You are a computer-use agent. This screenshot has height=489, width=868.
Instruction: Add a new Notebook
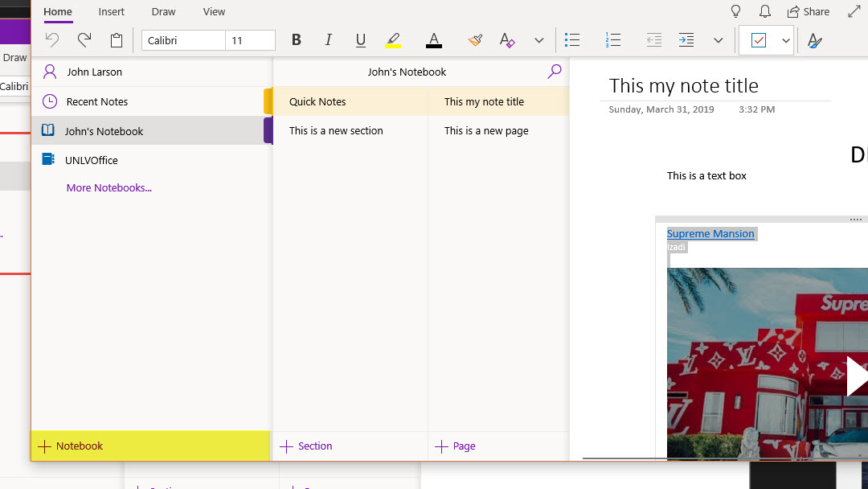coord(71,446)
